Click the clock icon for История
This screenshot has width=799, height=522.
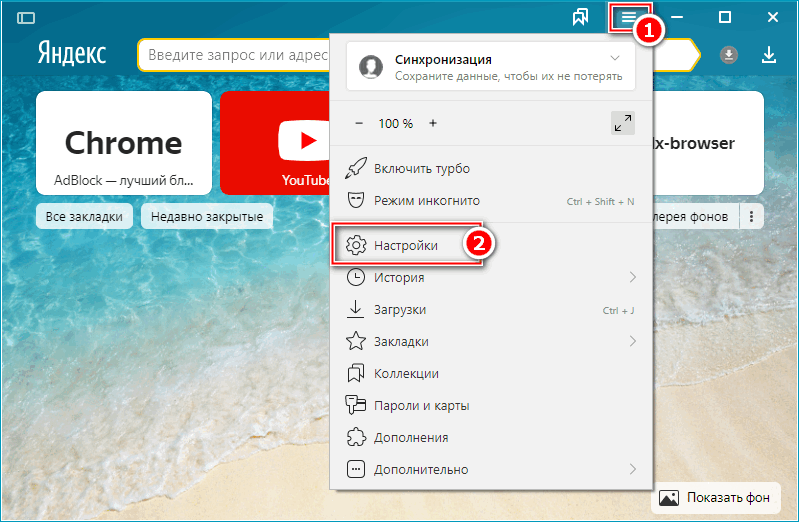coord(356,277)
